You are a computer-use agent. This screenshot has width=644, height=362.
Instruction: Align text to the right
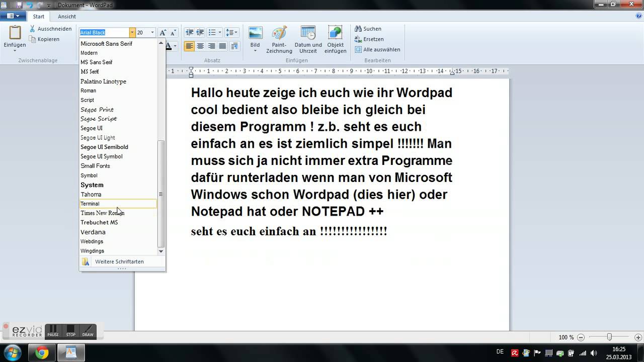click(211, 46)
